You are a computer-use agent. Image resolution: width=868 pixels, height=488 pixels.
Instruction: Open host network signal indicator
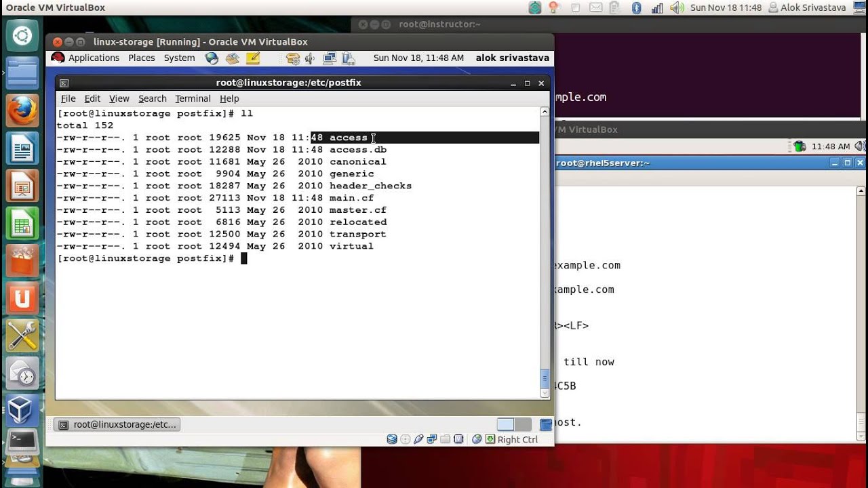pos(656,7)
